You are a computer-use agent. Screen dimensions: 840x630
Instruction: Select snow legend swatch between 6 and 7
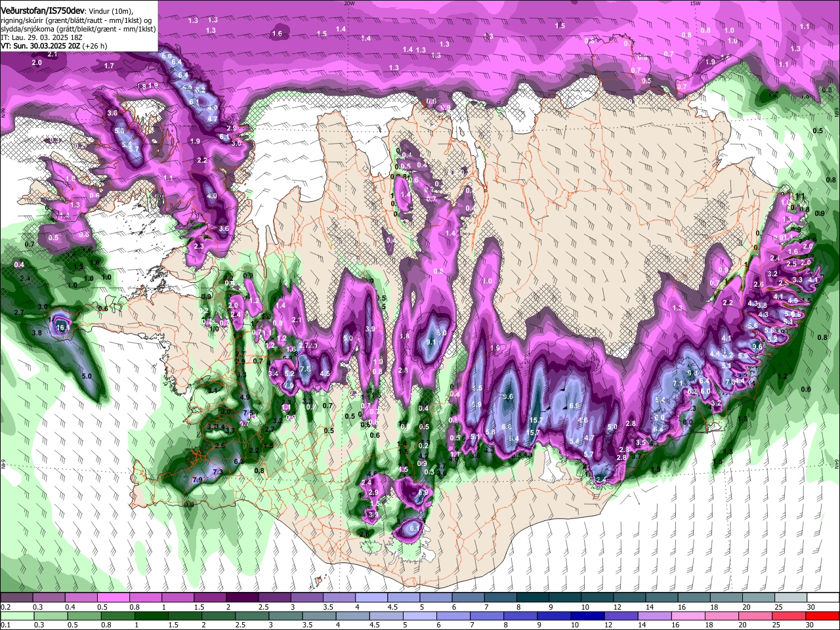point(468,597)
